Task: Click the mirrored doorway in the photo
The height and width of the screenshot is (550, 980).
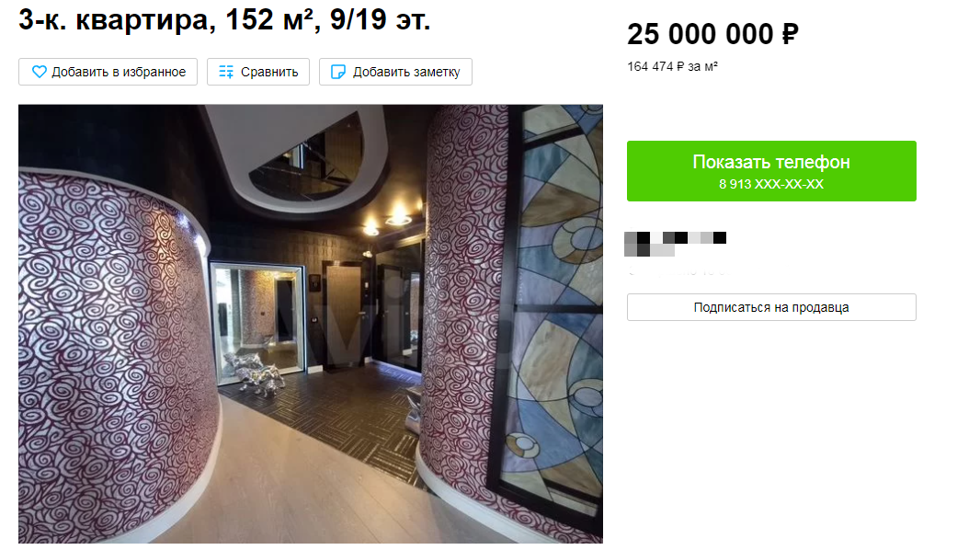Action: pyautogui.click(x=256, y=320)
